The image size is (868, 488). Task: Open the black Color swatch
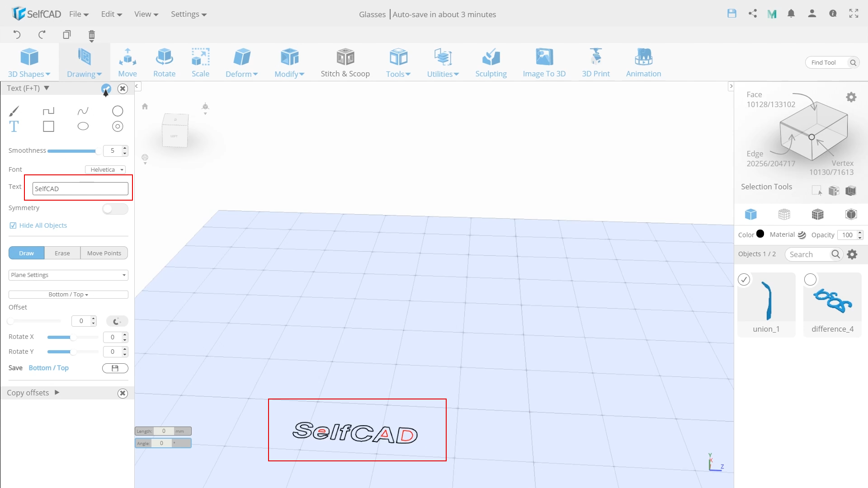(760, 234)
